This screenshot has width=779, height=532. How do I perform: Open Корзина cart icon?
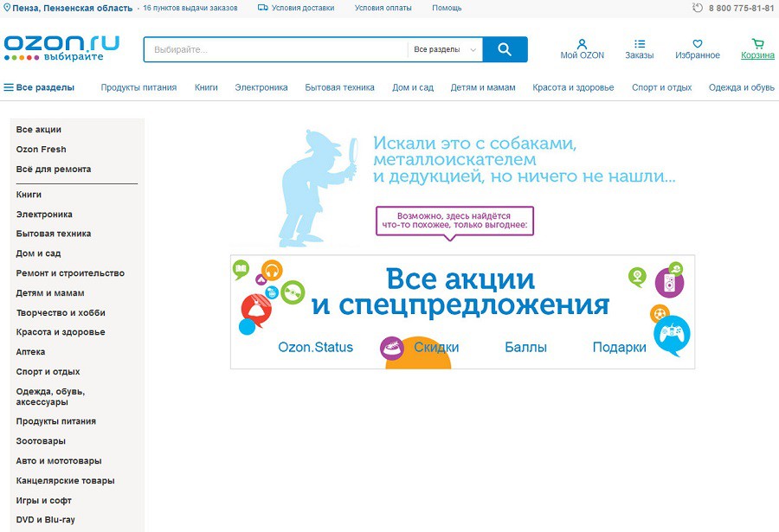click(757, 44)
